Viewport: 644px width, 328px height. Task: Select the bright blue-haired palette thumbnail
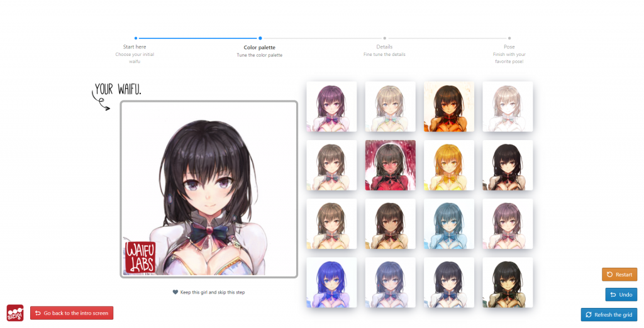tap(331, 282)
